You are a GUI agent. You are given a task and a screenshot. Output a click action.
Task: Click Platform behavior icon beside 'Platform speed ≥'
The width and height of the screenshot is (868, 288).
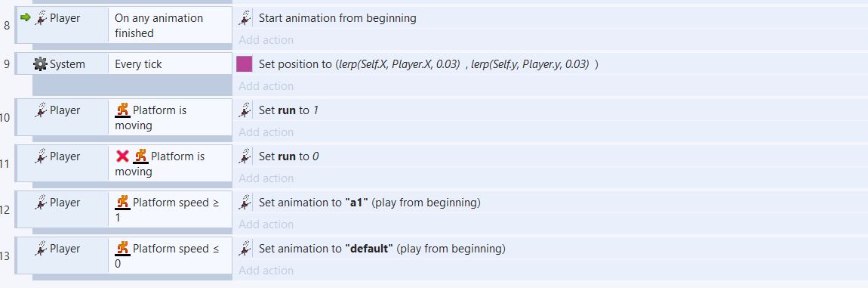pos(122,203)
